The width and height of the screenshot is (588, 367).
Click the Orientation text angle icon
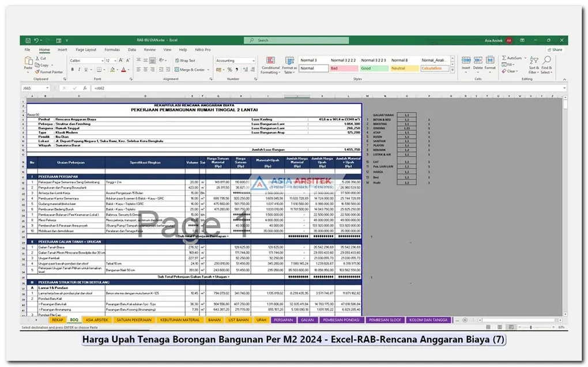click(161, 60)
